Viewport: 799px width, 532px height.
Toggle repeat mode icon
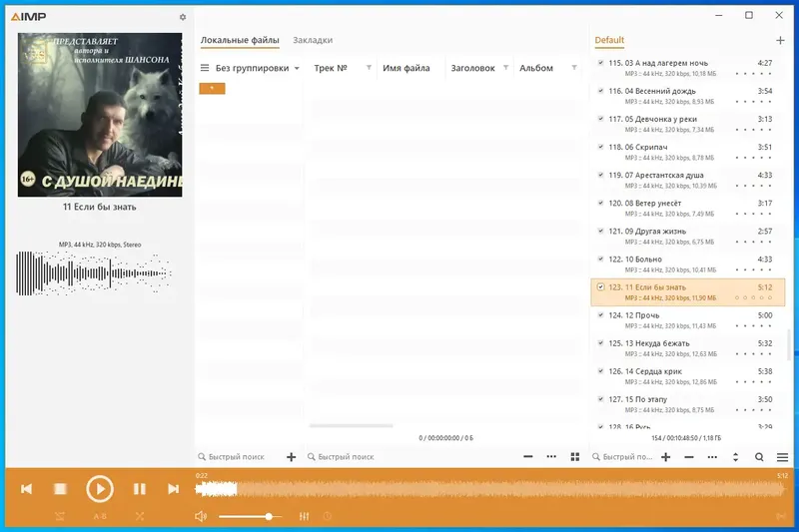pyautogui.click(x=60, y=516)
